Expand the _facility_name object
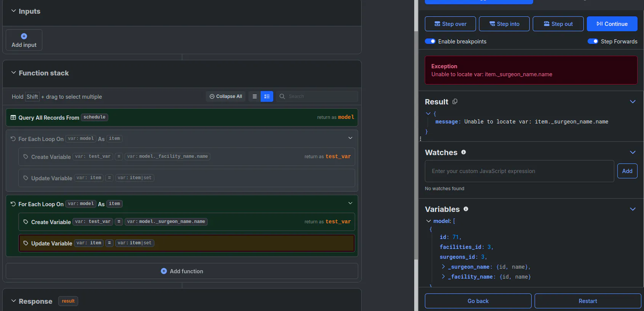644x311 pixels. [443, 277]
